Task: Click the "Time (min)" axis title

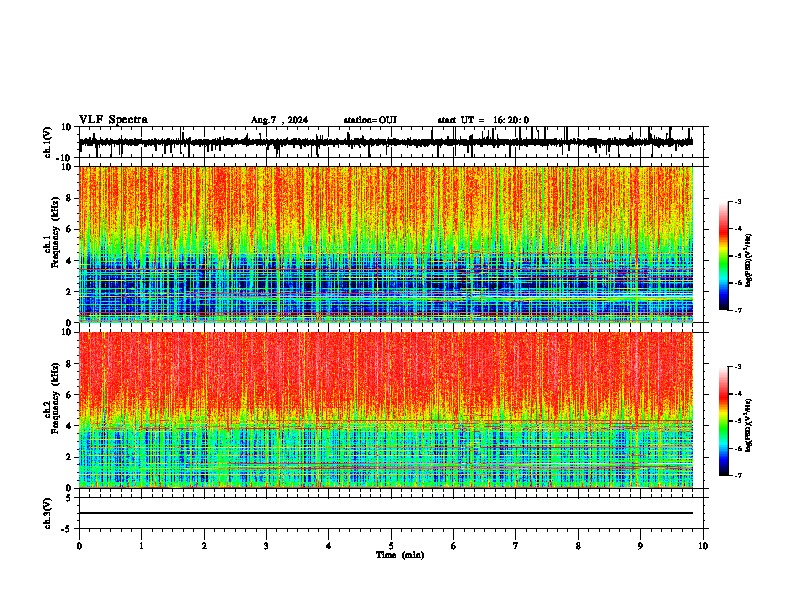Action: point(400,555)
